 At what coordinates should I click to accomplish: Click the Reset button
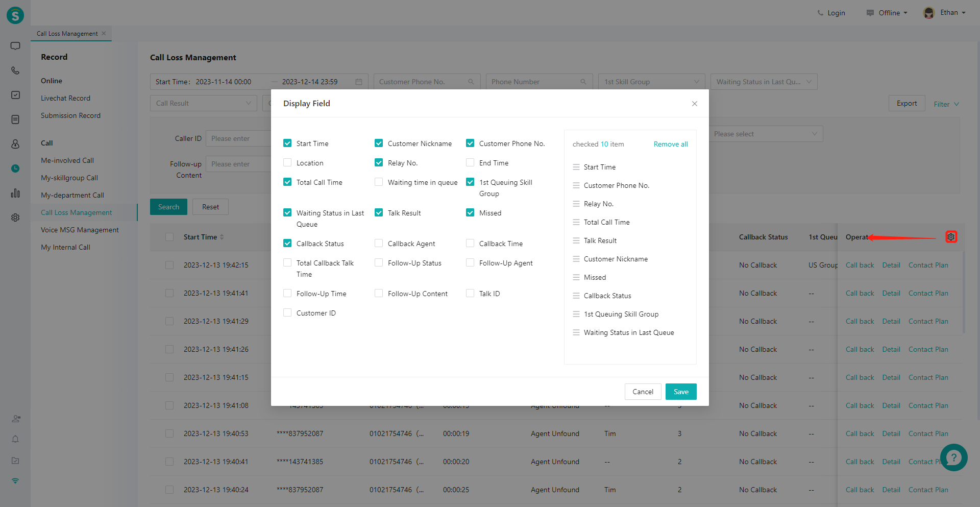(x=210, y=207)
